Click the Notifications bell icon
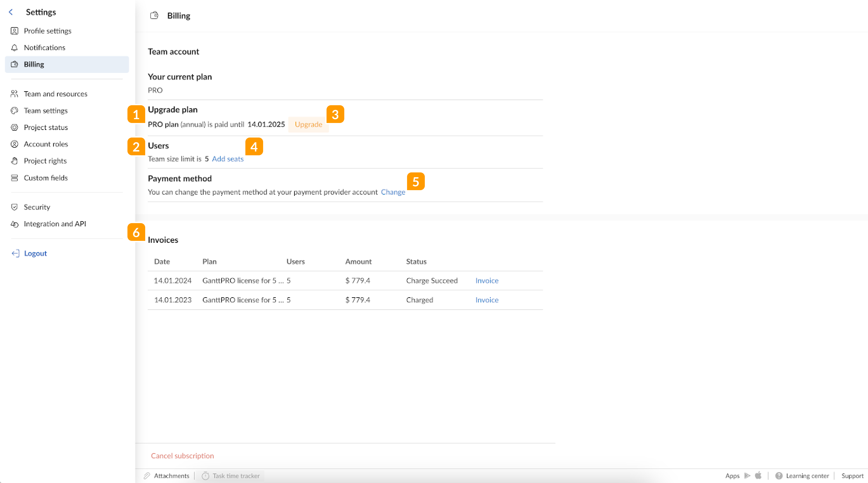Screen dimensions: 868x483 click(15, 48)
